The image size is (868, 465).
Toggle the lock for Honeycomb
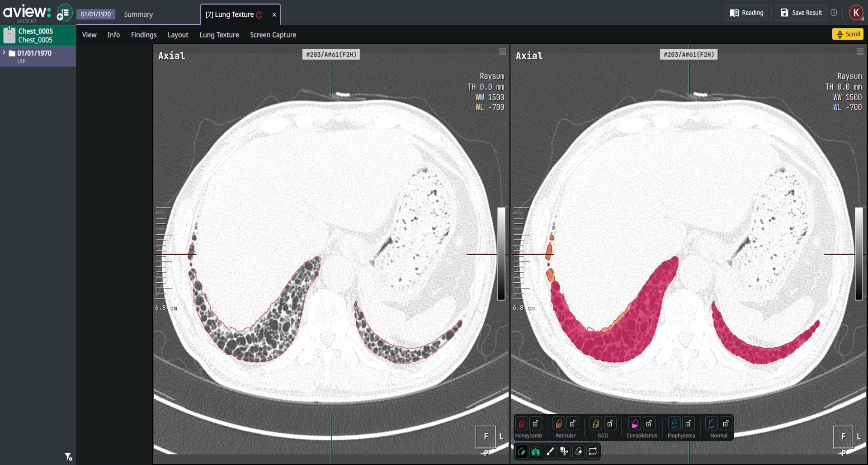coord(536,424)
